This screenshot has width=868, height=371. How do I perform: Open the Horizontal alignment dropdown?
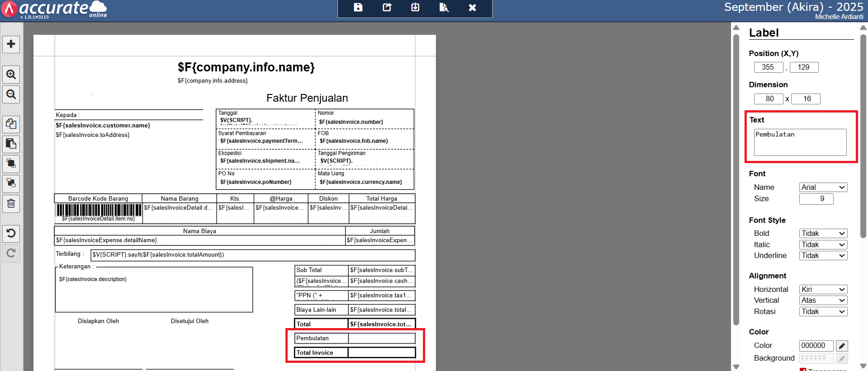(x=823, y=289)
